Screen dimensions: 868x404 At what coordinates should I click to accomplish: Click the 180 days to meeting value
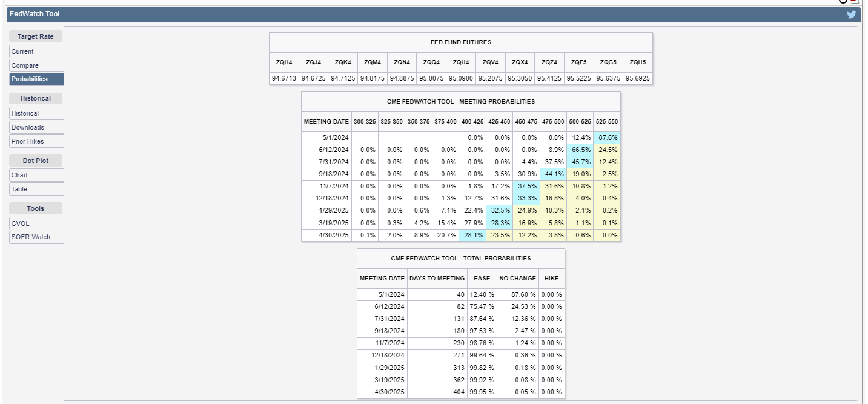(437, 331)
